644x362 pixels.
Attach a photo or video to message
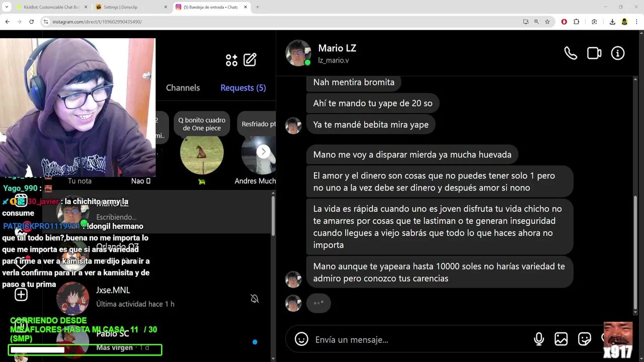click(561, 339)
